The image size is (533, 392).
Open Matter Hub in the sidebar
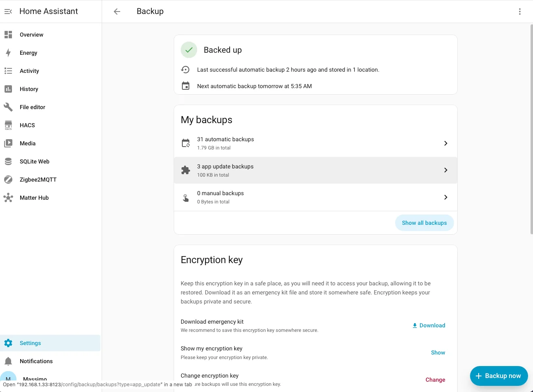coord(51,198)
